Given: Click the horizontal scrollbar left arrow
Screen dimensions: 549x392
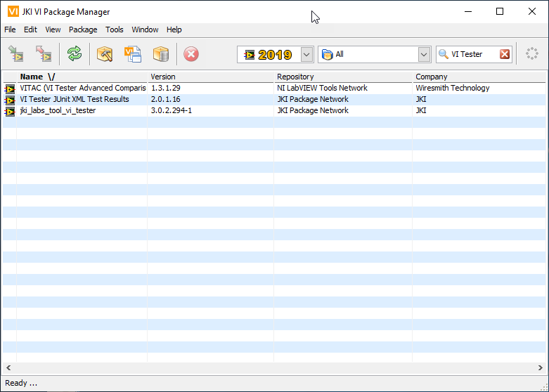Looking at the screenshot, I should click(8, 367).
